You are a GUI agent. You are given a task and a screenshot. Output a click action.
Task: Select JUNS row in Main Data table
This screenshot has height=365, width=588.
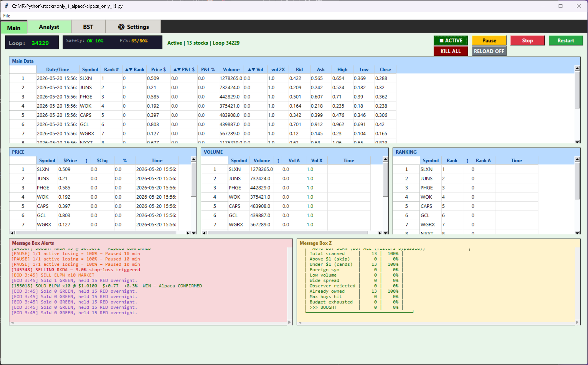(x=203, y=88)
